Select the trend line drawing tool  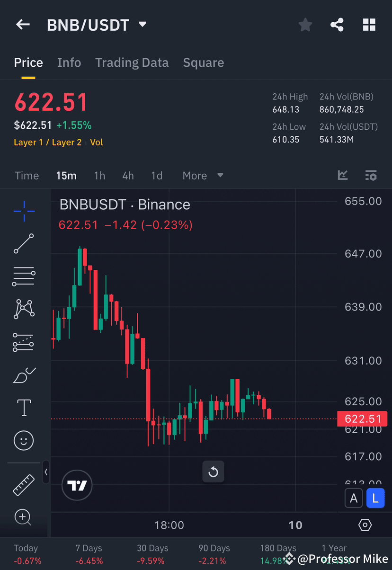[23, 244]
